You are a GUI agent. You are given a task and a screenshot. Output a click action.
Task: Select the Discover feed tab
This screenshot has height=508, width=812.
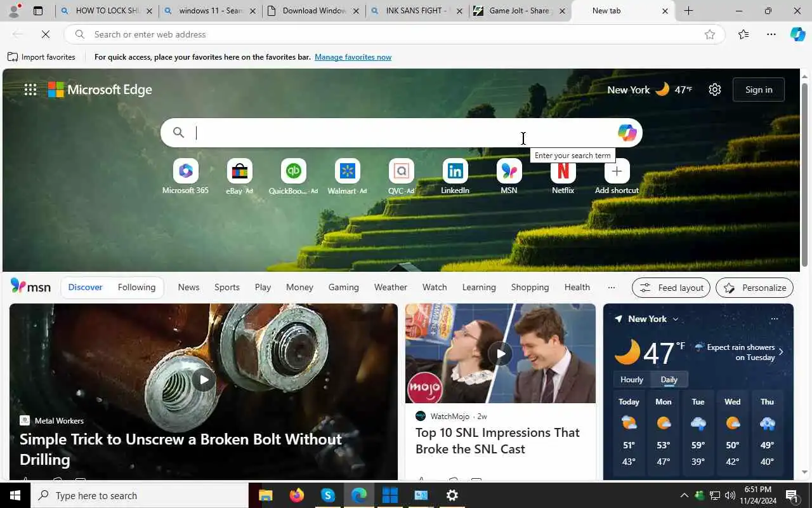tap(85, 287)
